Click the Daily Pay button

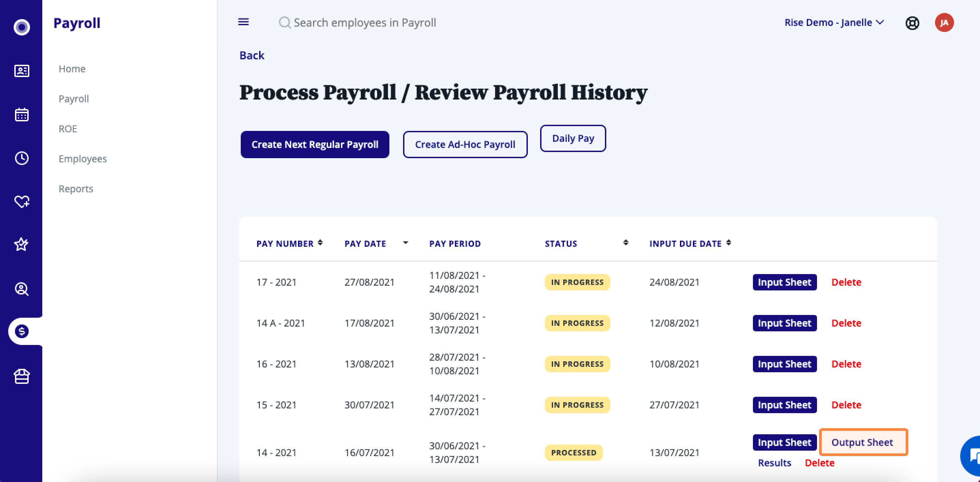click(573, 138)
